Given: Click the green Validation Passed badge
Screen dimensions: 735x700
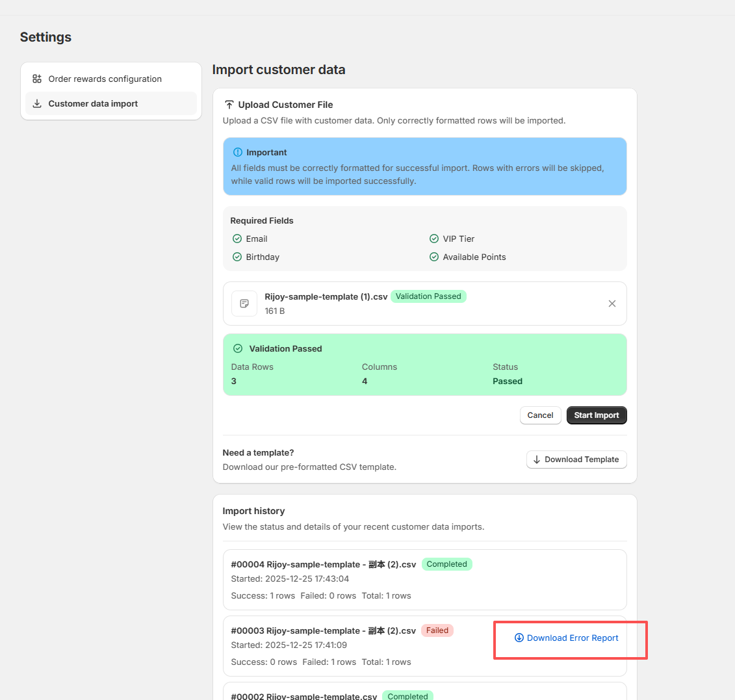Looking at the screenshot, I should [428, 296].
